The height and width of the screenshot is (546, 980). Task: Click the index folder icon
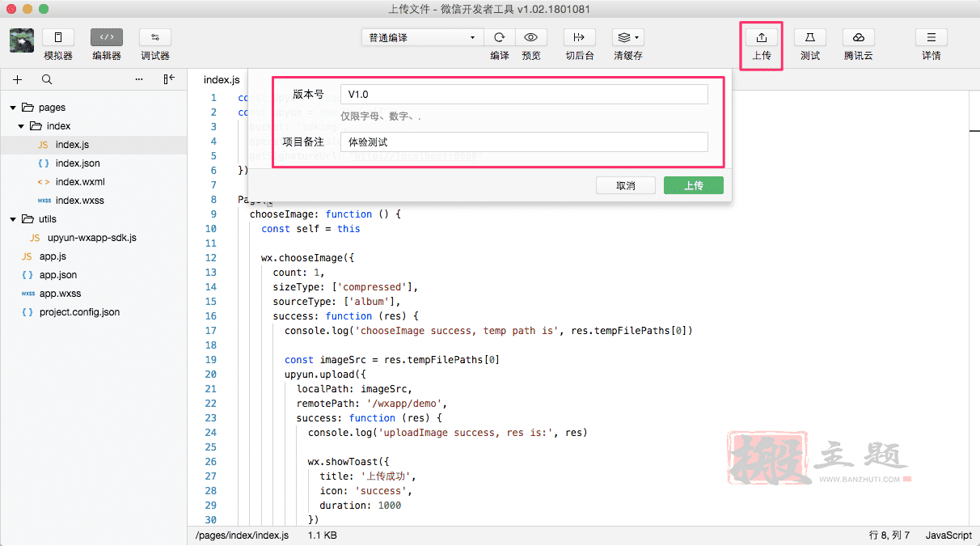[x=36, y=126]
